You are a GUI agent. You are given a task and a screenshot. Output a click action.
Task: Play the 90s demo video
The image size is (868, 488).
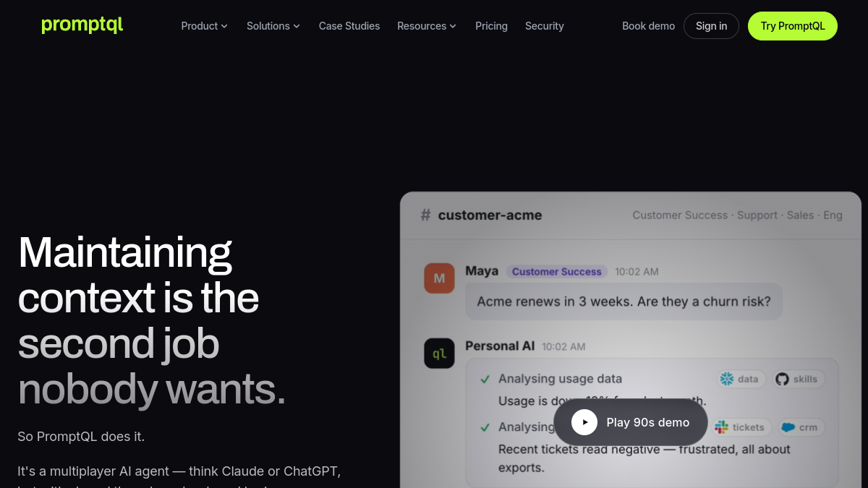pyautogui.click(x=631, y=422)
